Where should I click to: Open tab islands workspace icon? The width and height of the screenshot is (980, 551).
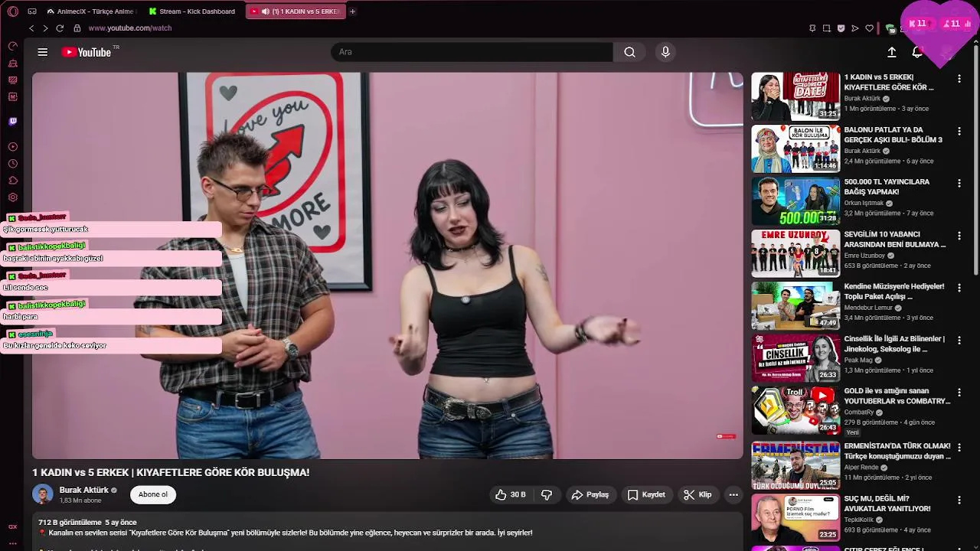(31, 11)
